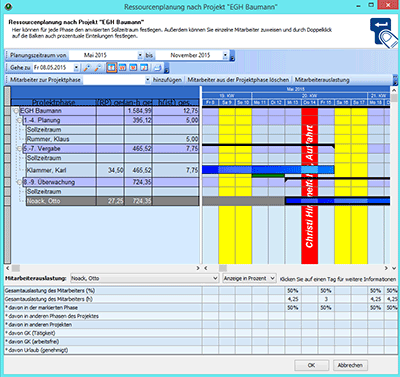Click the print icon in toolbar
Viewport: 400px width, 377px height.
(157, 68)
